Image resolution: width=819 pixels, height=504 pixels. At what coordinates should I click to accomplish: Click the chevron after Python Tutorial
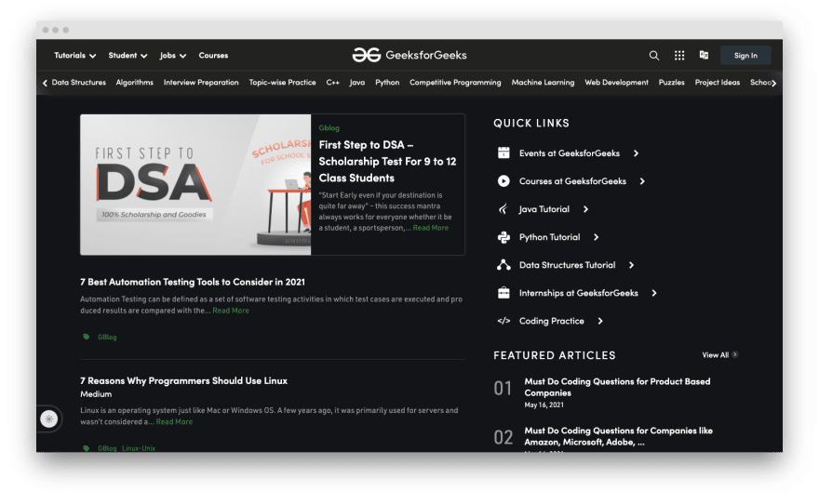point(596,237)
